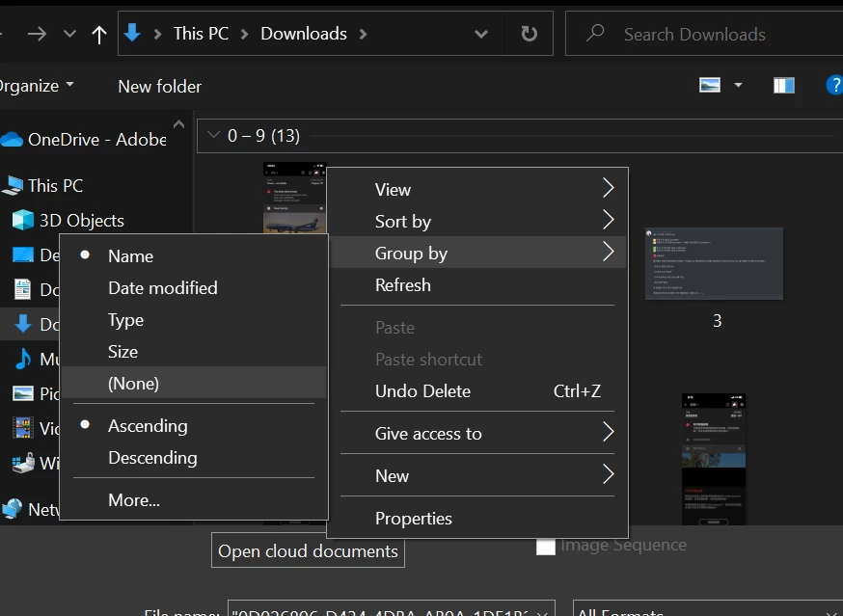The image size is (843, 616).
Task: Choose Undo Delete from context menu
Action: pyautogui.click(x=477, y=390)
